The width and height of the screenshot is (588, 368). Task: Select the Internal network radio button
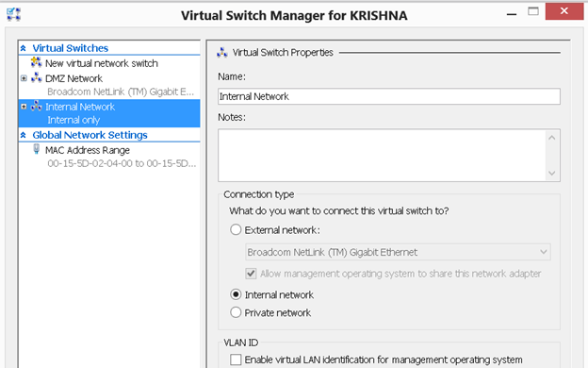pos(236,294)
